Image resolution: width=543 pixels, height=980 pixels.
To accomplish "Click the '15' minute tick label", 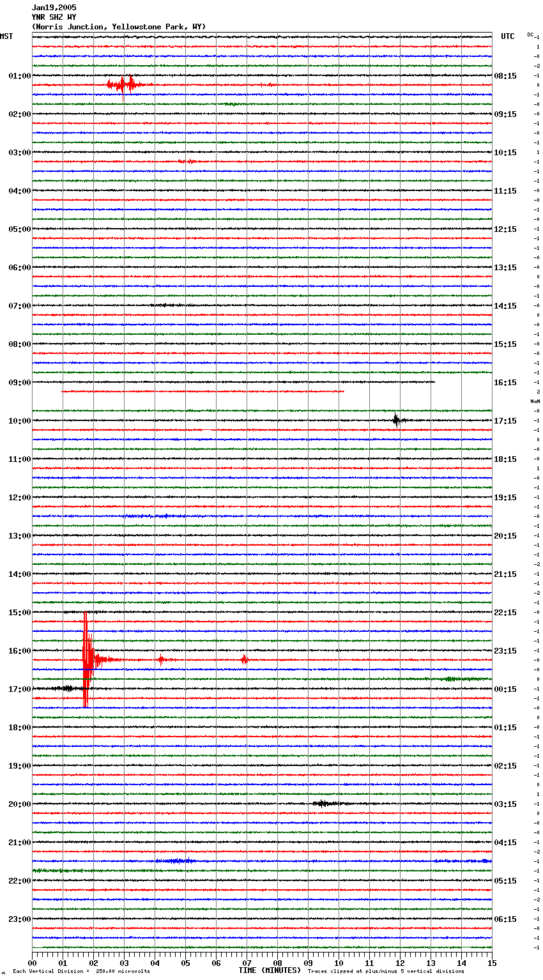I will tap(492, 963).
